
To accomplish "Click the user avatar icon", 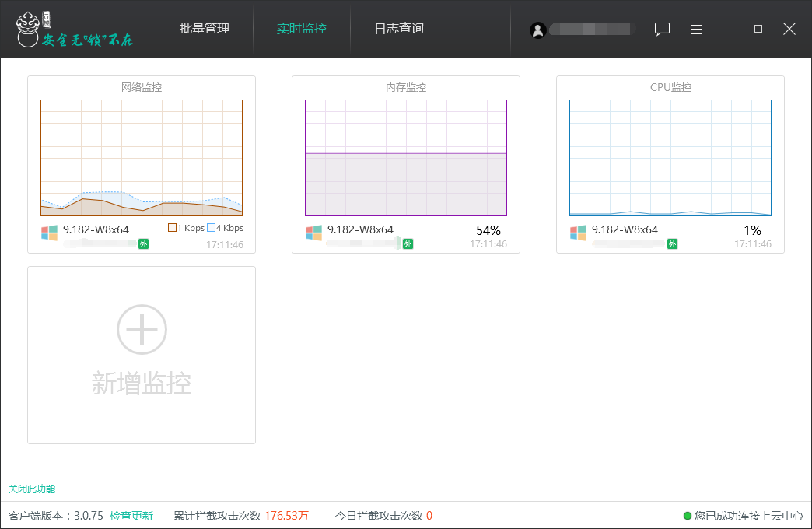I will coord(537,30).
